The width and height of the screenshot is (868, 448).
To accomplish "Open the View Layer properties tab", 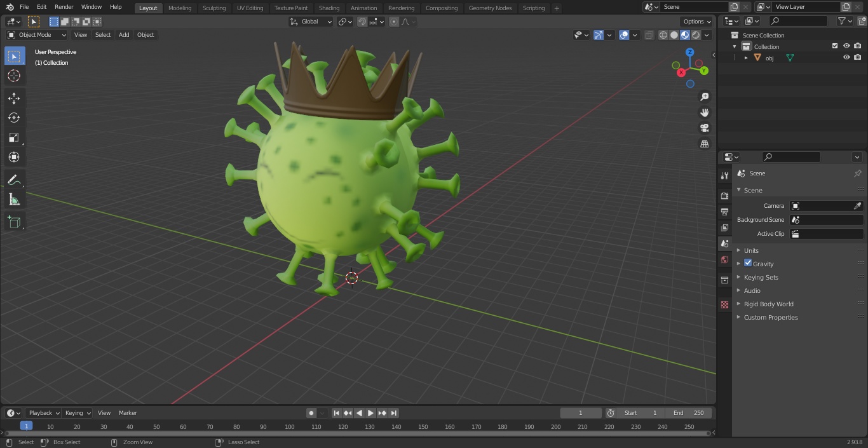I will (724, 227).
